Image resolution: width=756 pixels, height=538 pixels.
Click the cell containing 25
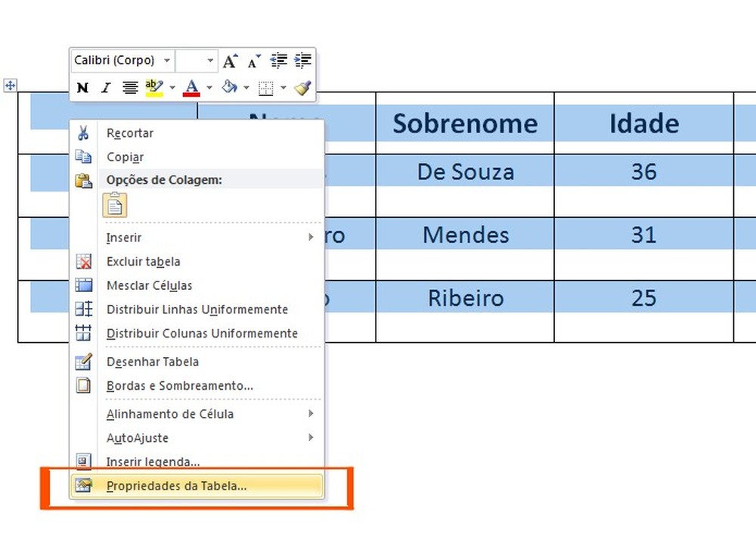tap(644, 311)
